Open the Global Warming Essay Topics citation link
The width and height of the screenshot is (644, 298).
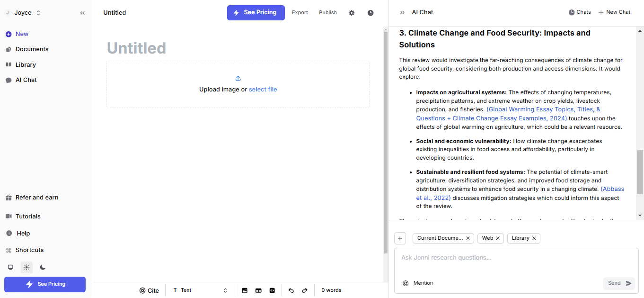click(x=508, y=114)
